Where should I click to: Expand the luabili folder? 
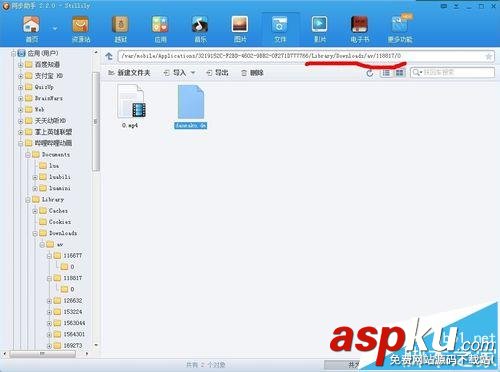pyautogui.click(x=35, y=177)
